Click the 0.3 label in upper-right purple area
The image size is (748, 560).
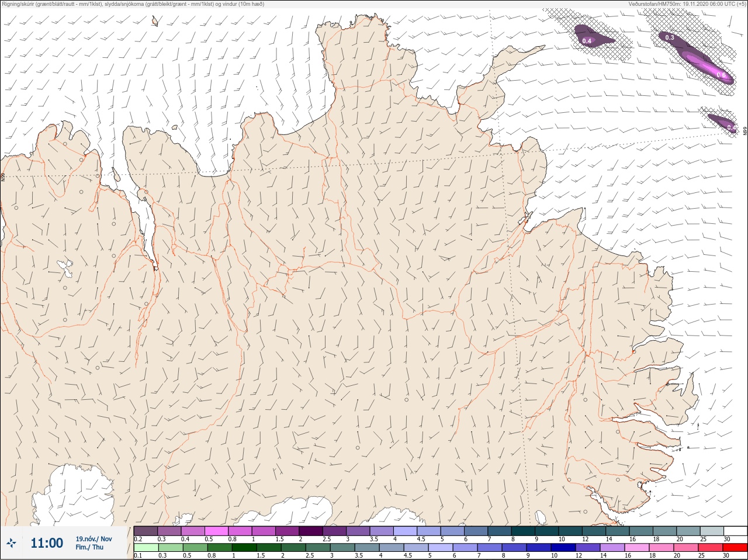(670, 37)
